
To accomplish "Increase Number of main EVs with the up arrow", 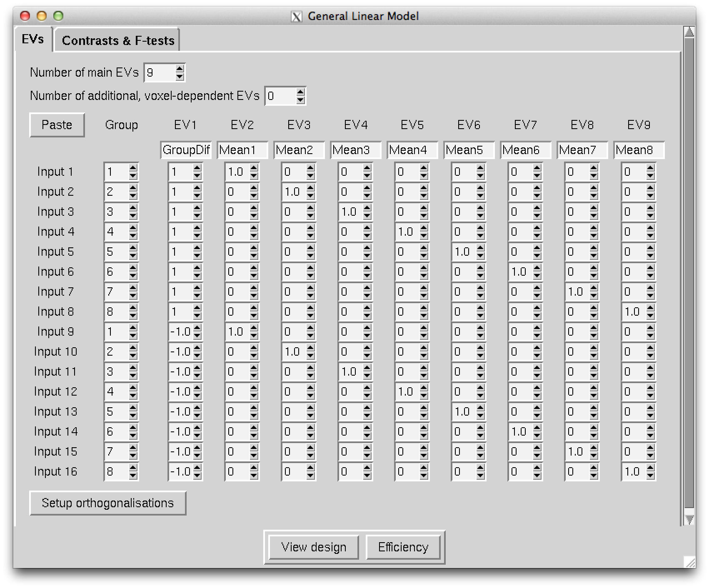I will [180, 69].
